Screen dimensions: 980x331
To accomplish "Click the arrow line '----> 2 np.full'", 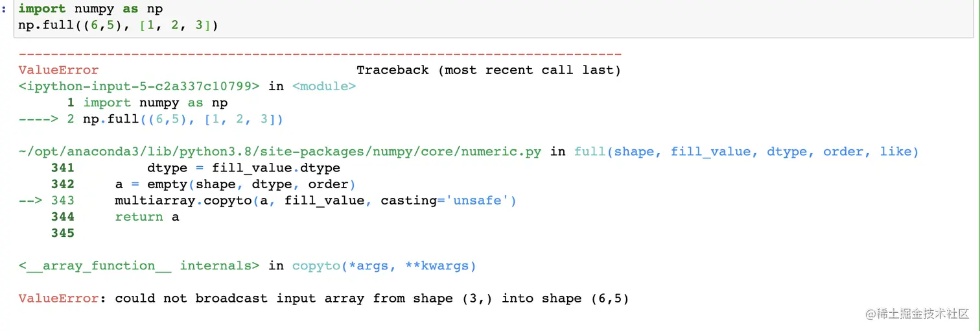I will click(x=150, y=119).
